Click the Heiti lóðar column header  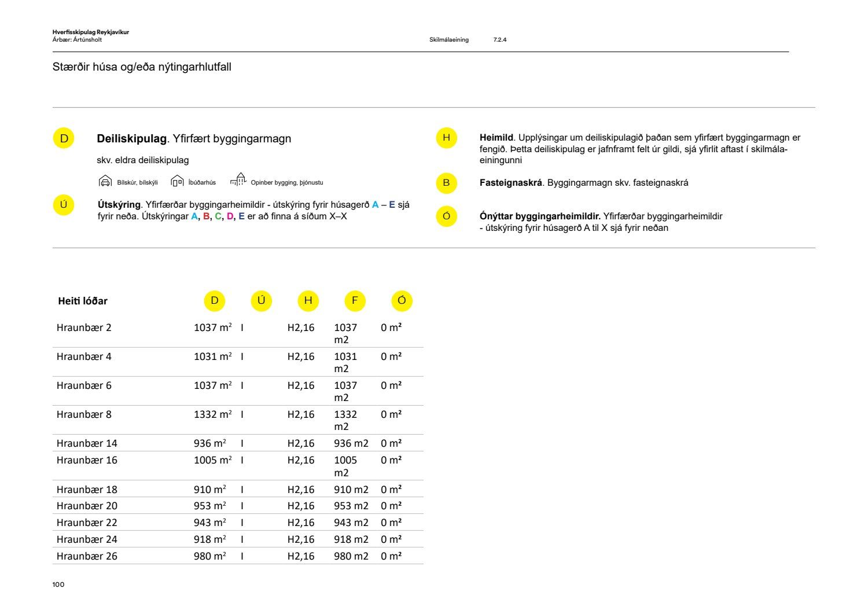[83, 301]
